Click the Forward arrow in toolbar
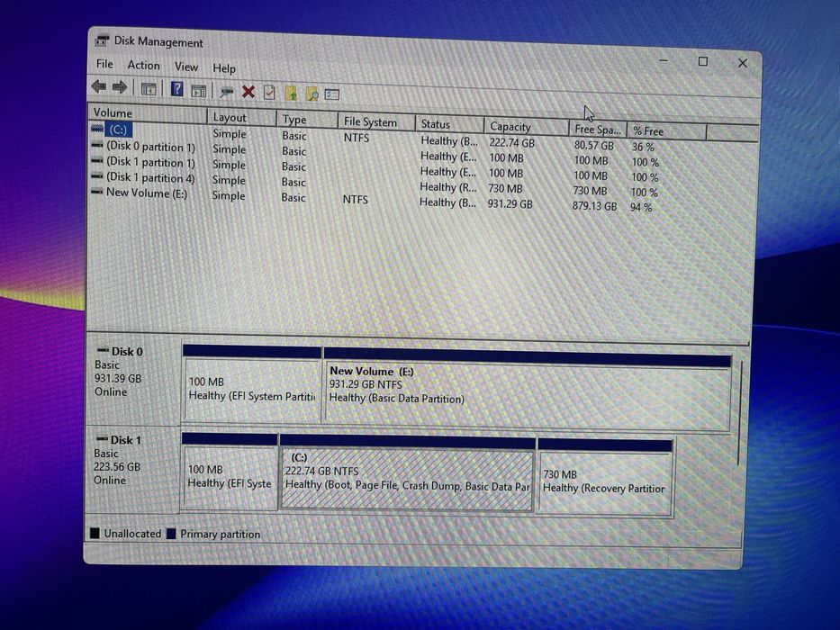 pyautogui.click(x=120, y=87)
